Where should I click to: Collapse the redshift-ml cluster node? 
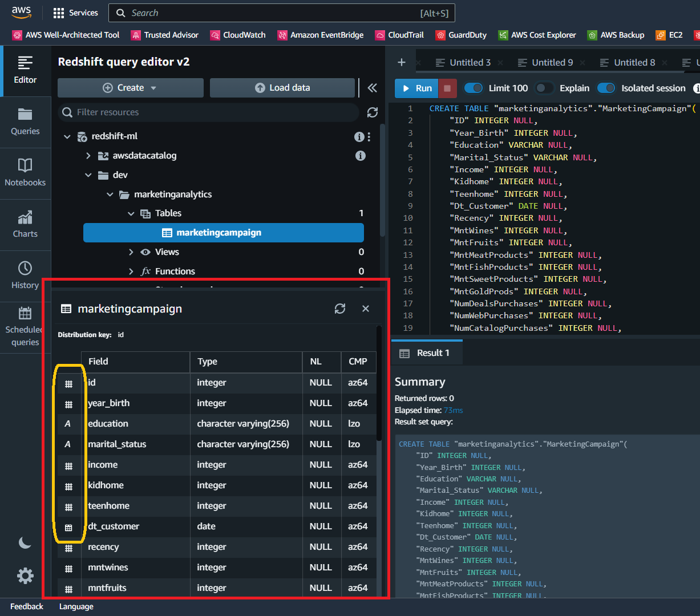[67, 137]
